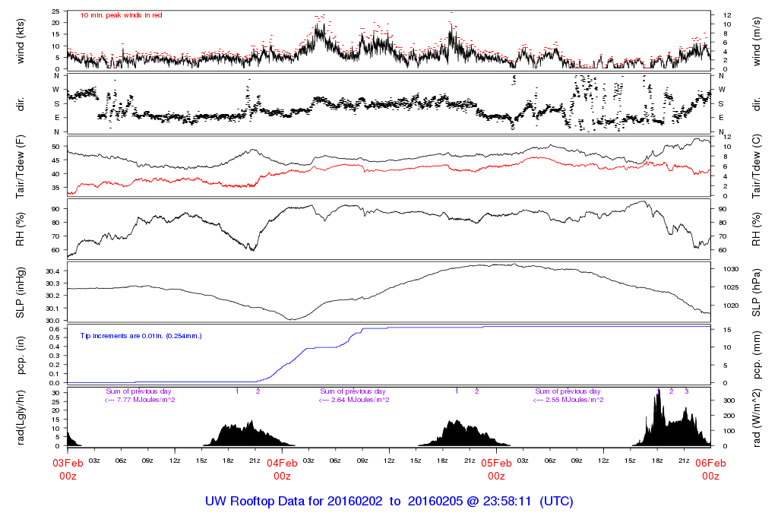
Task: Select the '06Feb' date label
Action: (x=710, y=463)
